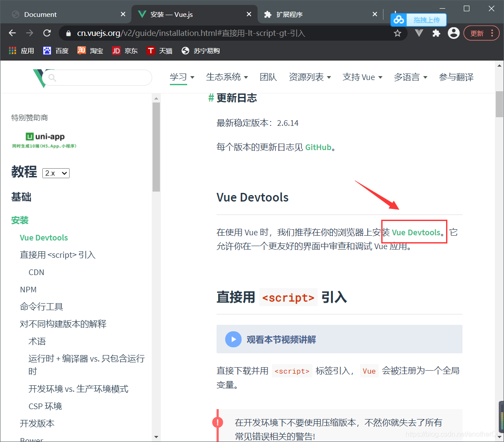Click the browser forward arrow
Viewport: 504px width, 442px height.
(x=29, y=33)
